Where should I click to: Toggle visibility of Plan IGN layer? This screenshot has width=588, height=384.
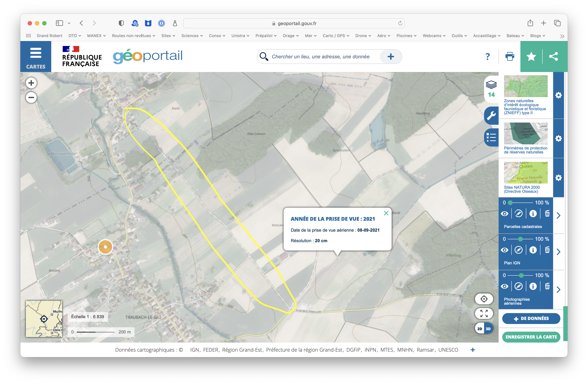(504, 250)
